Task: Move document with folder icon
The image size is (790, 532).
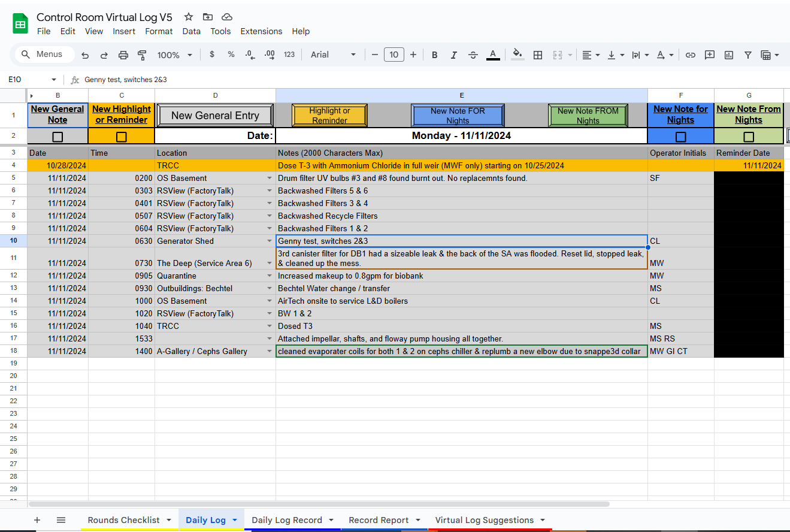Action: [x=208, y=17]
